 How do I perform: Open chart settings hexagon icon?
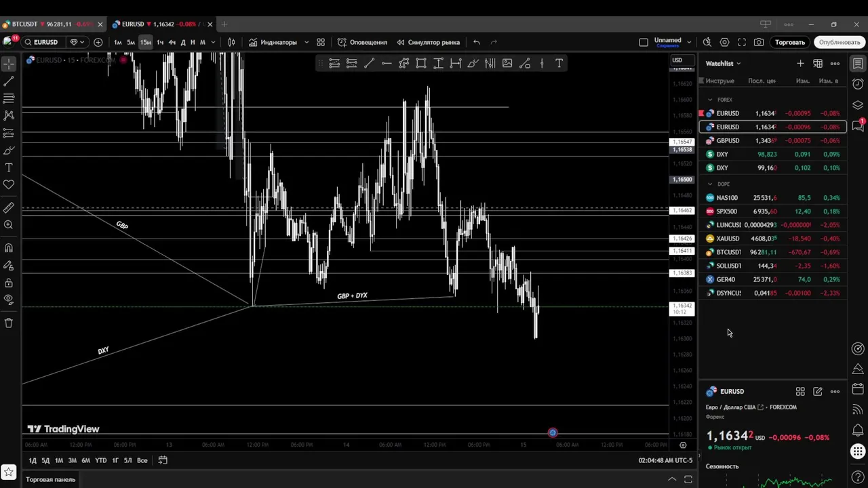(x=724, y=42)
